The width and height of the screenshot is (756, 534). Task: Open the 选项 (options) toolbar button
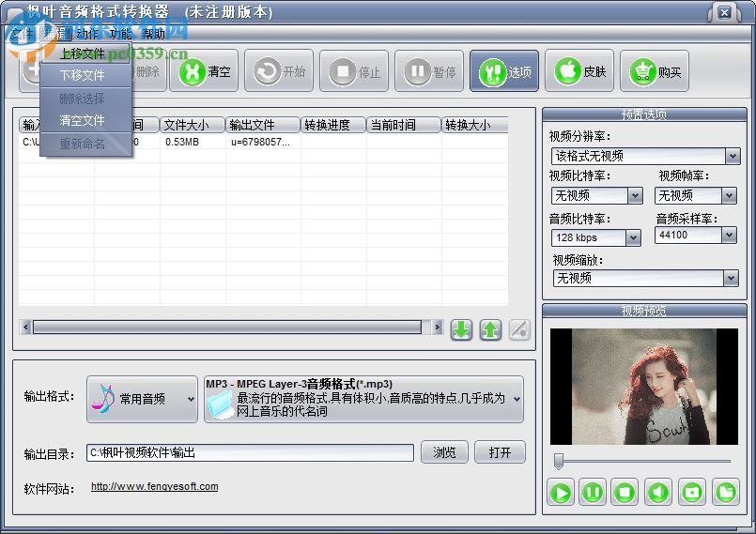(504, 71)
